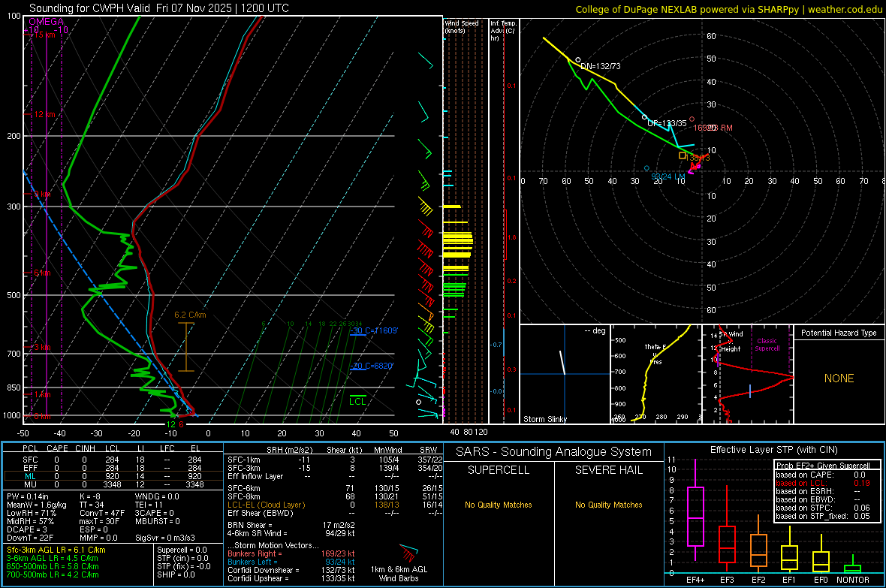Click the blue 'Bunkers Left =' line

click(x=291, y=562)
